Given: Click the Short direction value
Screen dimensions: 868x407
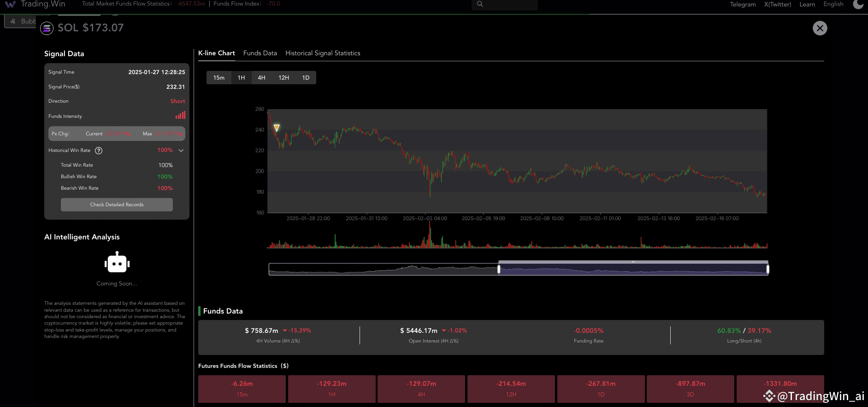Looking at the screenshot, I should pyautogui.click(x=178, y=101).
